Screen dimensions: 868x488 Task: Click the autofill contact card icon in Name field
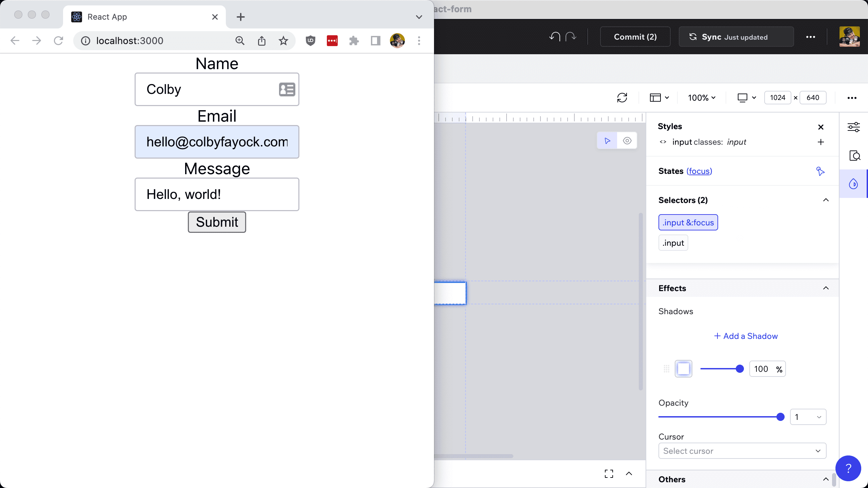[x=287, y=89]
